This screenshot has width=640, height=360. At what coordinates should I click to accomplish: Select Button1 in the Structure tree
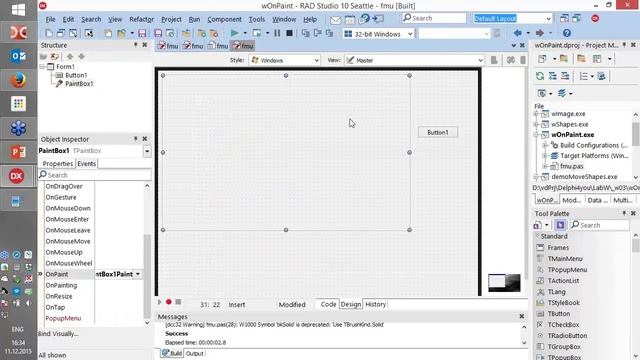76,75
